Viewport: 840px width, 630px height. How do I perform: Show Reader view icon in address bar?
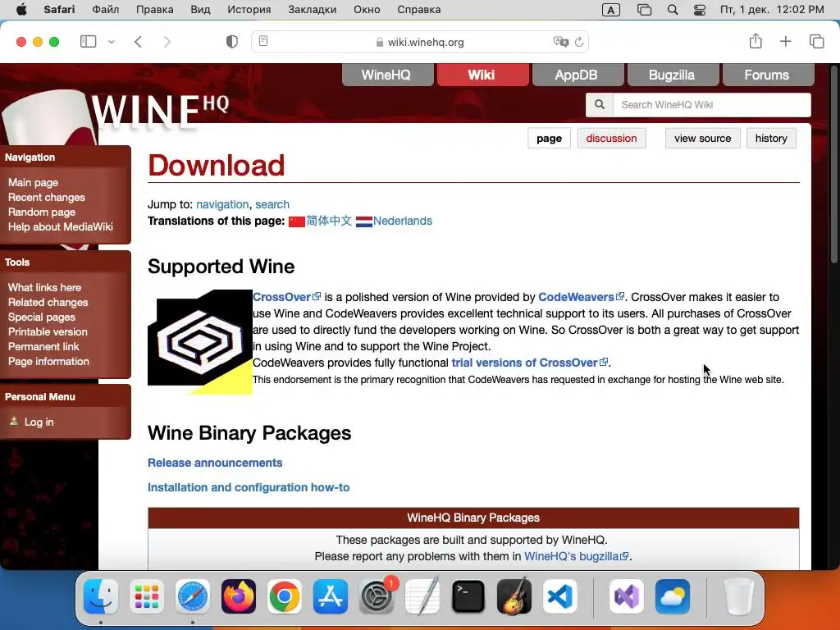(263, 41)
